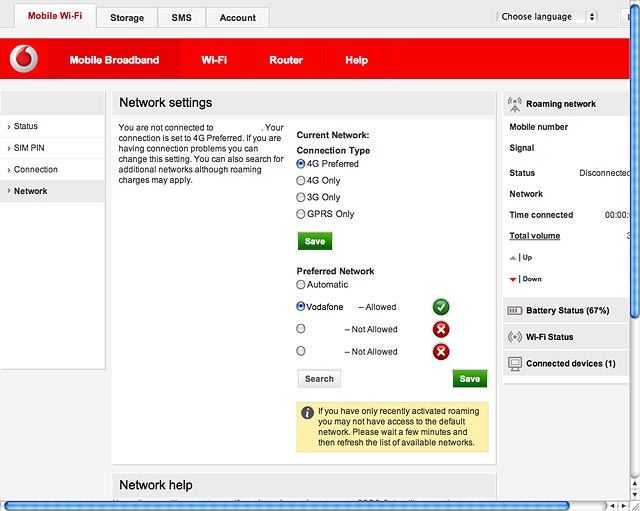Screen dimensions: 640x511
Task: Click the Network help heading
Action: click(x=156, y=485)
